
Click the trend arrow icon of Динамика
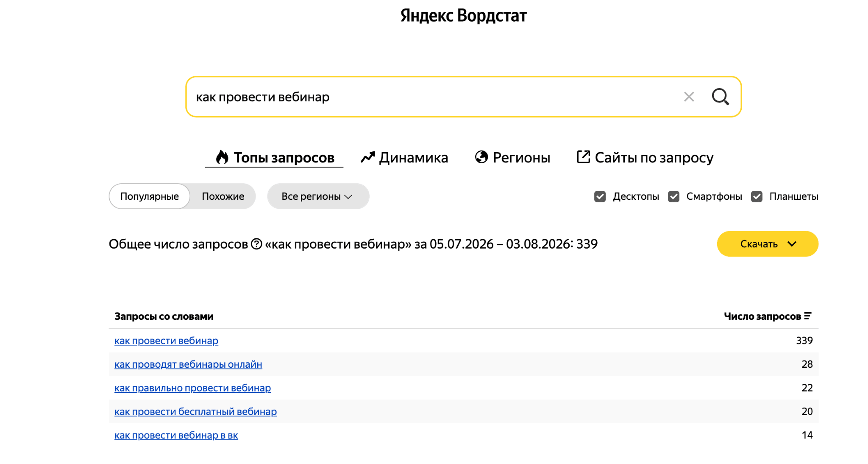[368, 157]
